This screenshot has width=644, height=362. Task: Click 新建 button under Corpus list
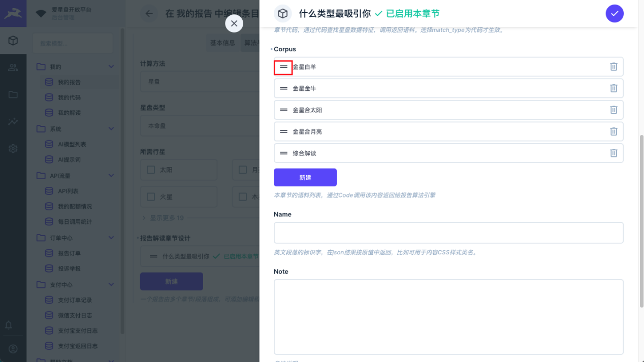click(305, 178)
